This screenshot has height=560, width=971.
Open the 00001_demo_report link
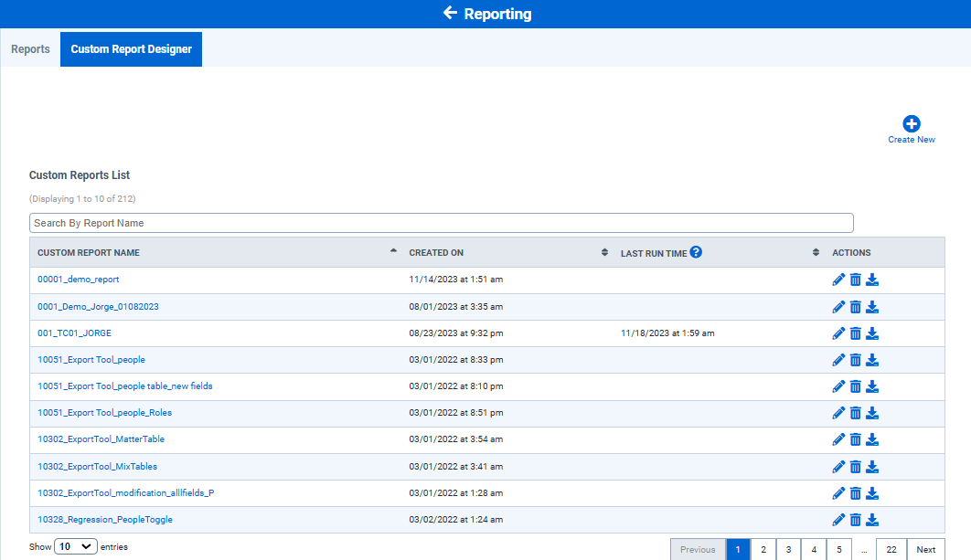[x=78, y=279]
